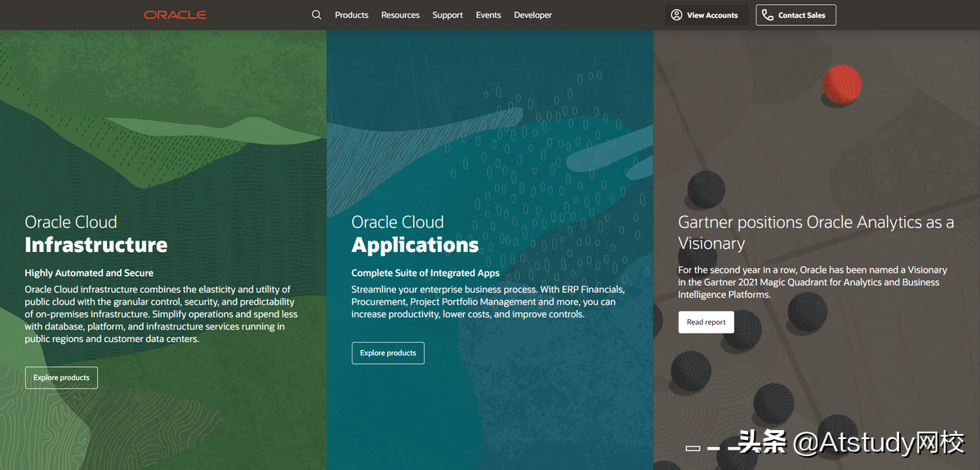The width and height of the screenshot is (980, 470).
Task: Click Explore products under Cloud Infrastructure
Action: click(x=61, y=378)
